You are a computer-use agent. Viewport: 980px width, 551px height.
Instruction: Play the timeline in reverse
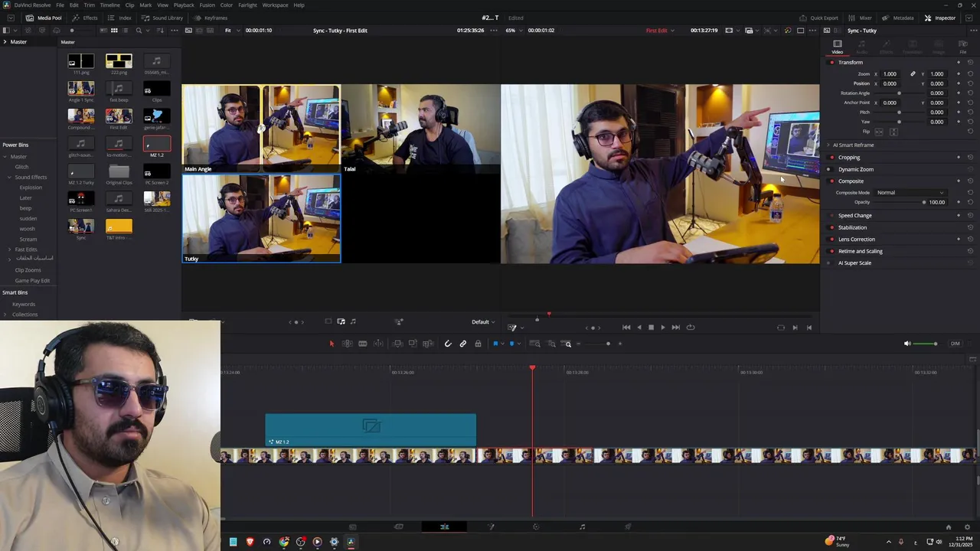[639, 328]
